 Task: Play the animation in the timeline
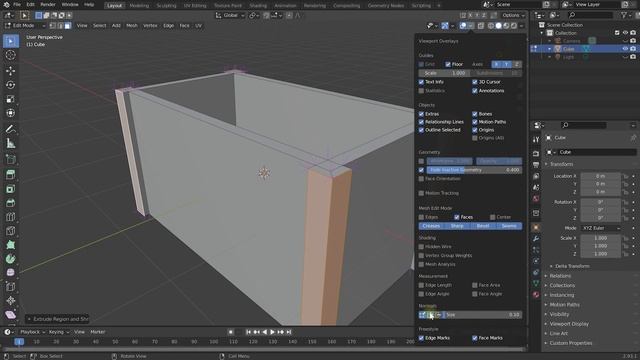[272, 332]
